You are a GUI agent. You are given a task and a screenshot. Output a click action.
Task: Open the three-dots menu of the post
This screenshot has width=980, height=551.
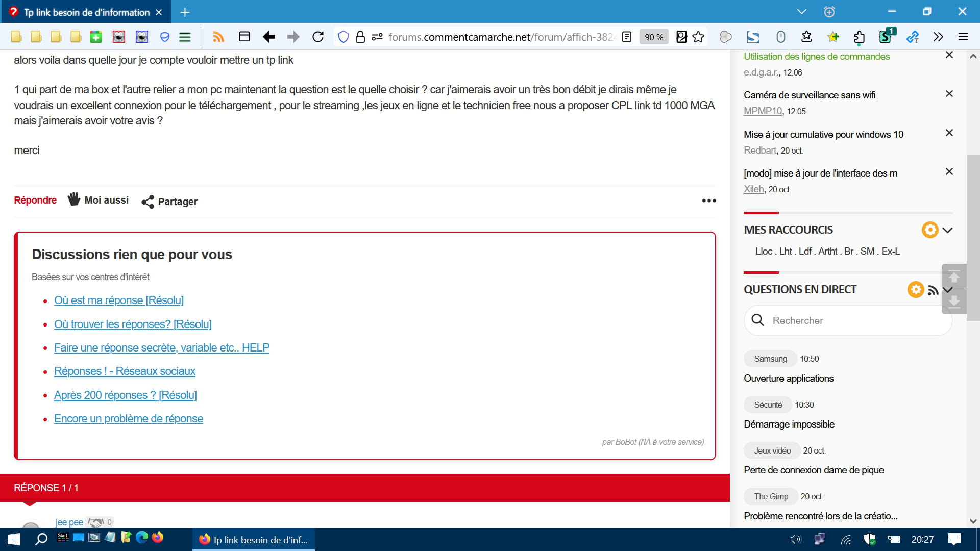pyautogui.click(x=708, y=201)
